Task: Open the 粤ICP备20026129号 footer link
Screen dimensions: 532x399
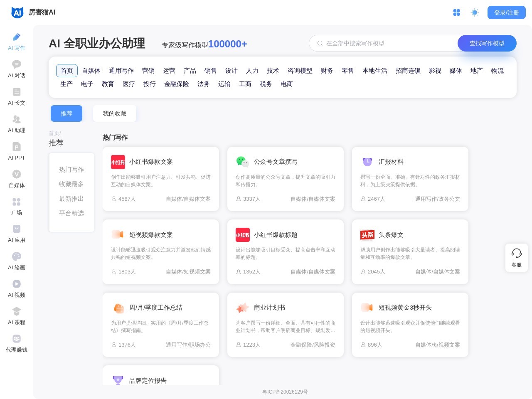Action: coord(285,392)
